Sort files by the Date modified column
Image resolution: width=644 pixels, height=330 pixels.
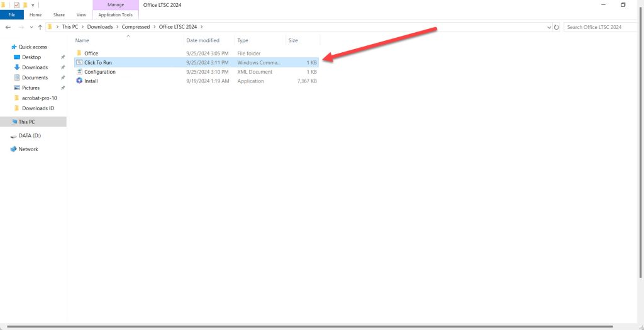[x=203, y=40]
